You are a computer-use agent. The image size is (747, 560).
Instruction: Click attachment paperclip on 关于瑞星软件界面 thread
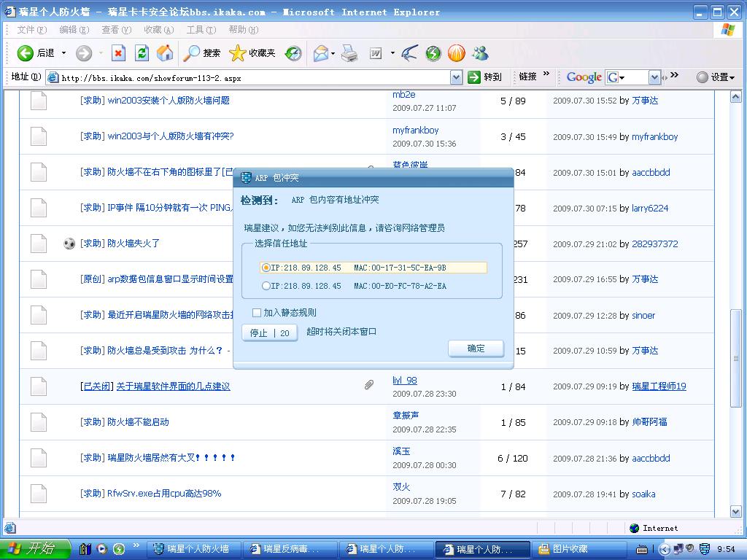click(368, 385)
